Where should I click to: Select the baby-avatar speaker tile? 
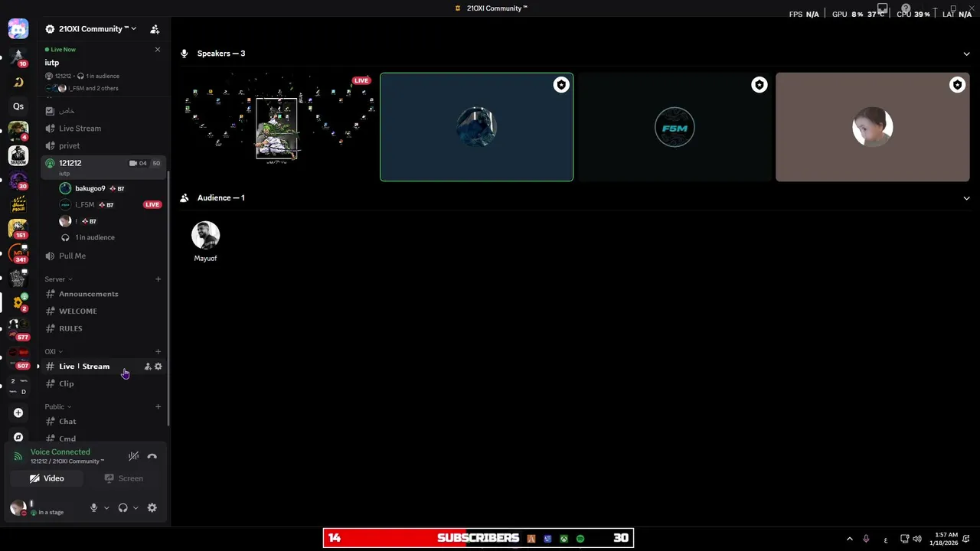coord(873,127)
